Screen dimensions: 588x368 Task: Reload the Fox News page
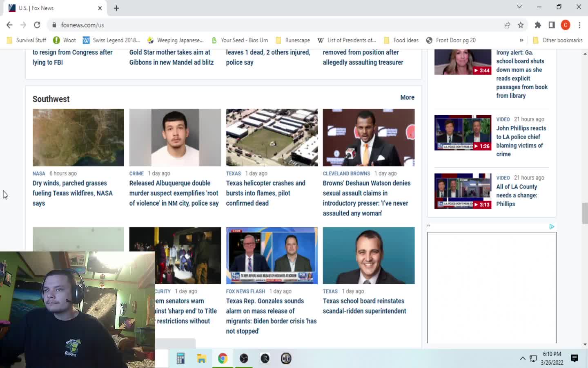37,25
